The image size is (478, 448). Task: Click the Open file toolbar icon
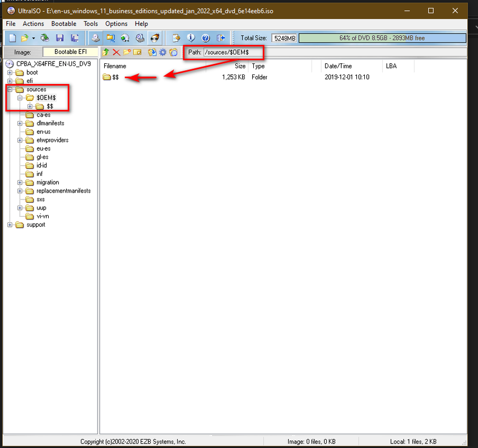25,38
